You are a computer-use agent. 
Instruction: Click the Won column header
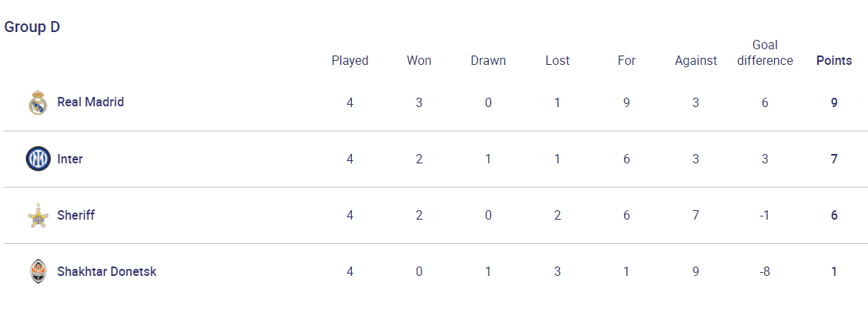click(x=419, y=60)
